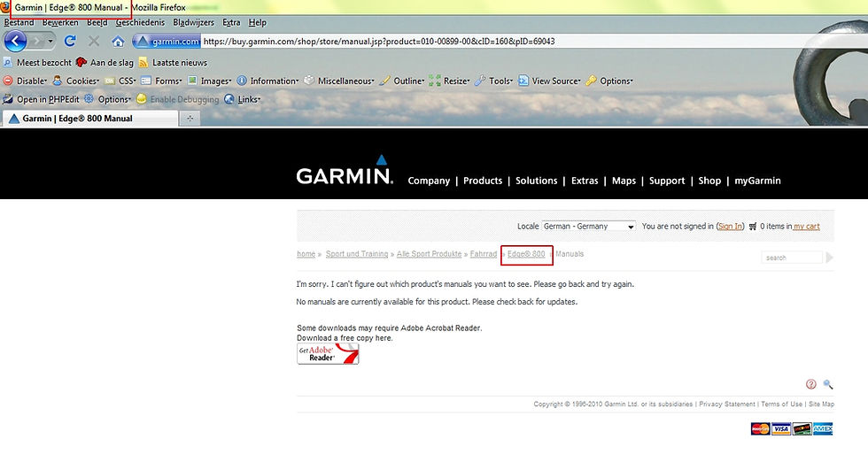The width and height of the screenshot is (868, 455).
Task: Click Enable Debugging
Action: tap(178, 100)
